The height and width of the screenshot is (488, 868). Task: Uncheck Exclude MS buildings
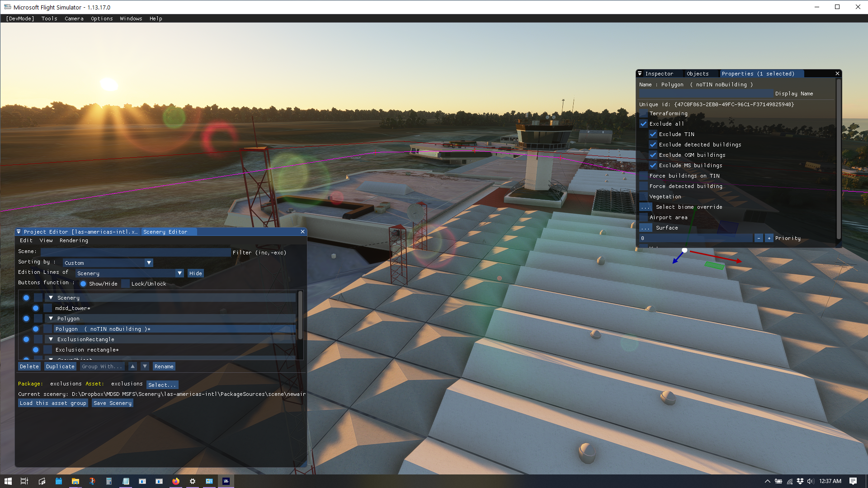tap(653, 165)
